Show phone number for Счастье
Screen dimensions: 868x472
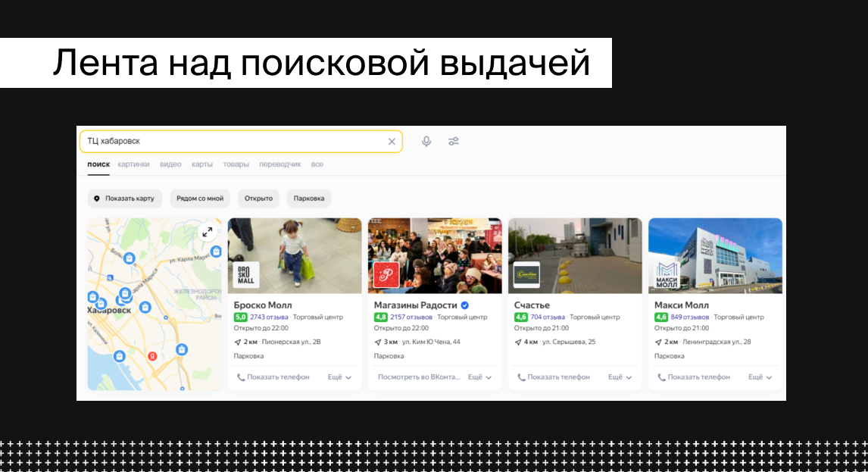tap(554, 377)
